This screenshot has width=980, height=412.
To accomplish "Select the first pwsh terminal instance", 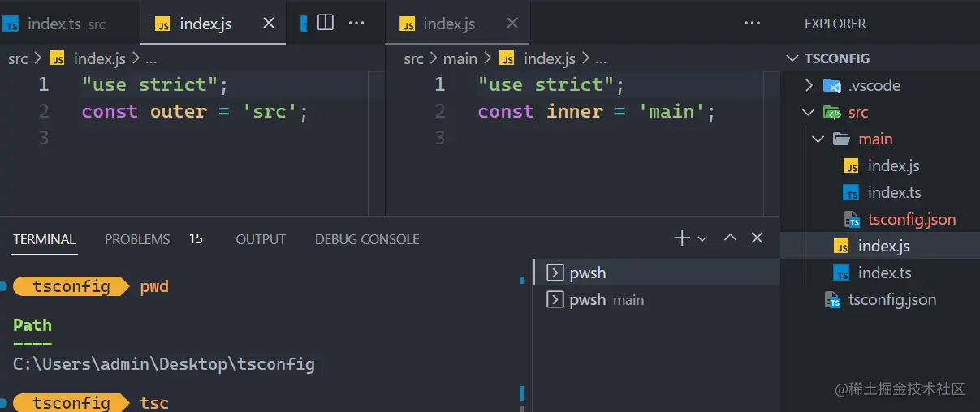I will (657, 273).
